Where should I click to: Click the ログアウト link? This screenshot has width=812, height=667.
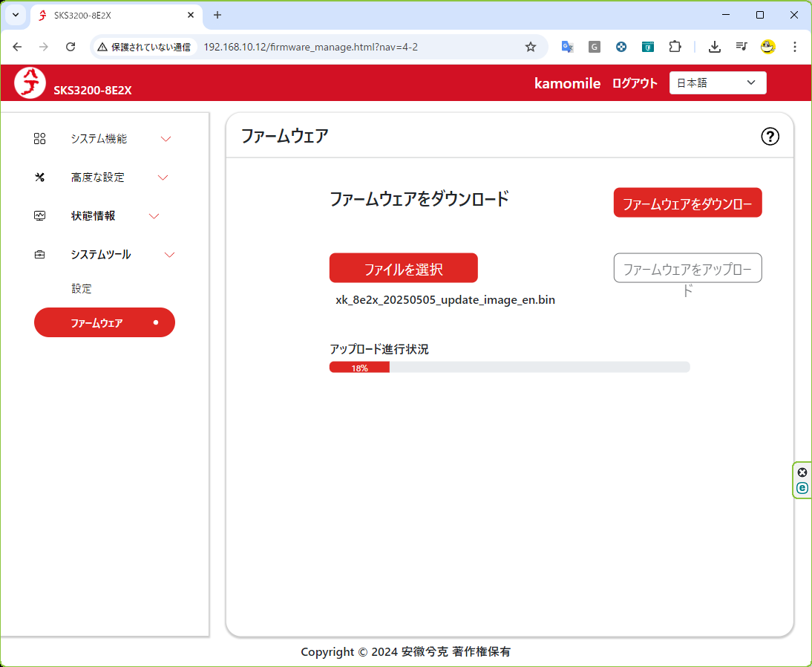coord(635,83)
